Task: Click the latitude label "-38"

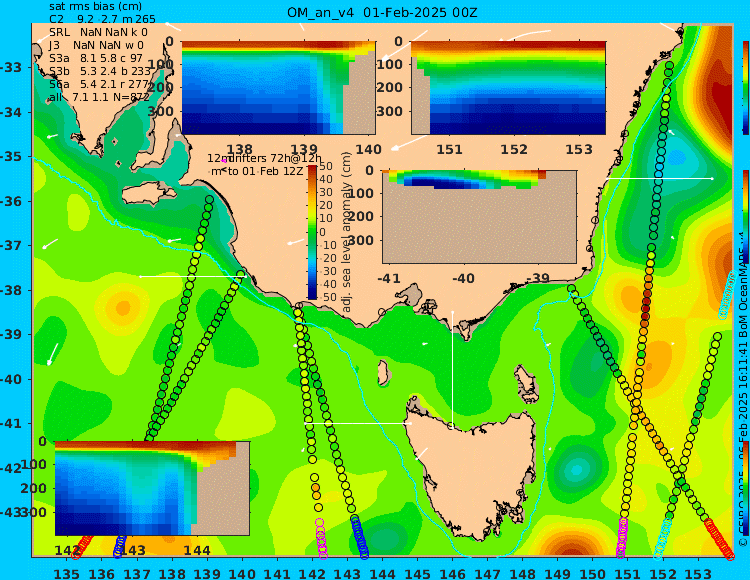Action: [11, 290]
